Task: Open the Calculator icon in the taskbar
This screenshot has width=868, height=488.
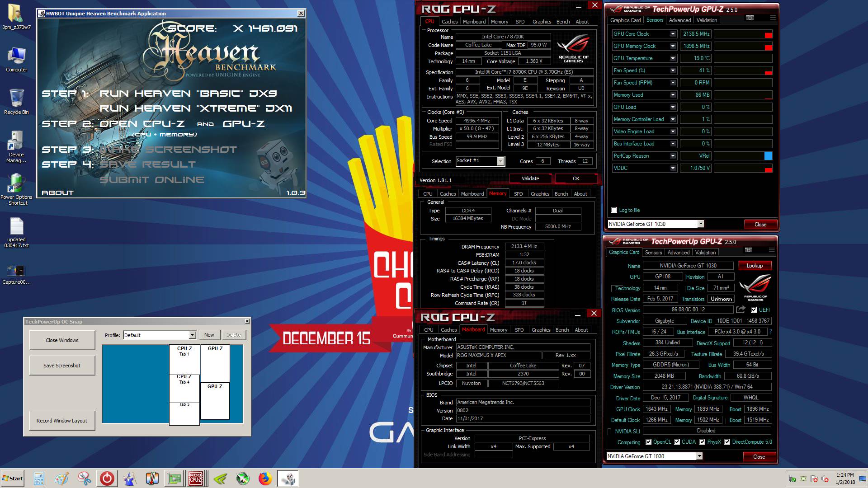Action: click(39, 479)
